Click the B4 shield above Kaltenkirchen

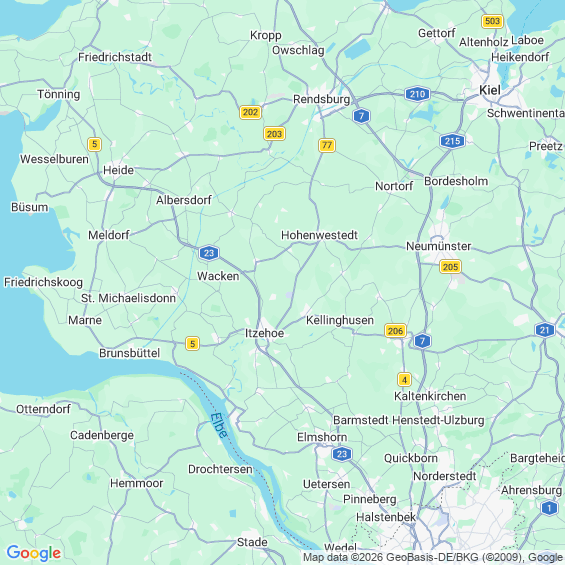(404, 380)
